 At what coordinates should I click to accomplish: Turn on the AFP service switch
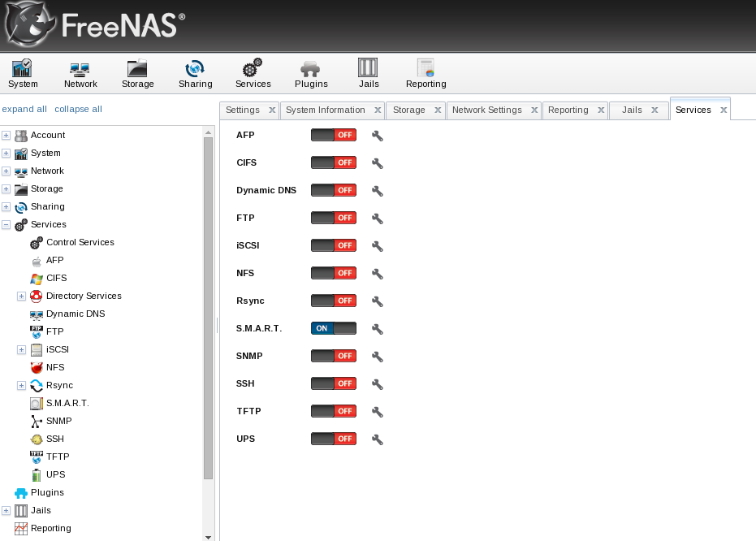[x=334, y=135]
